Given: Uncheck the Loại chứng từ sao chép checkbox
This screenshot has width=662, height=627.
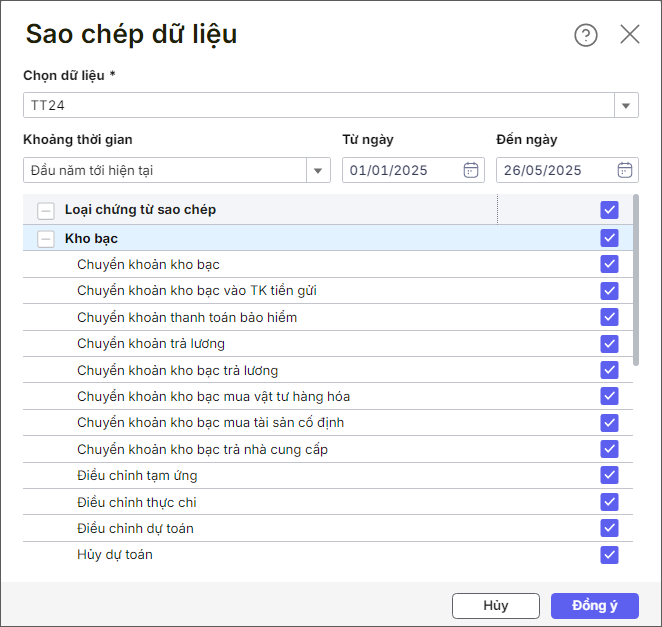Looking at the screenshot, I should pyautogui.click(x=610, y=210).
